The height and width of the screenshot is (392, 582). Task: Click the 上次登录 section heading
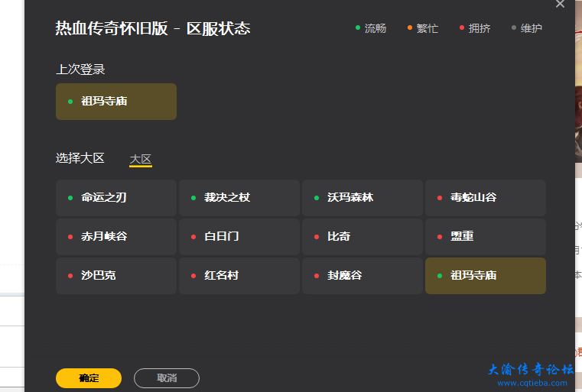pyautogui.click(x=80, y=70)
